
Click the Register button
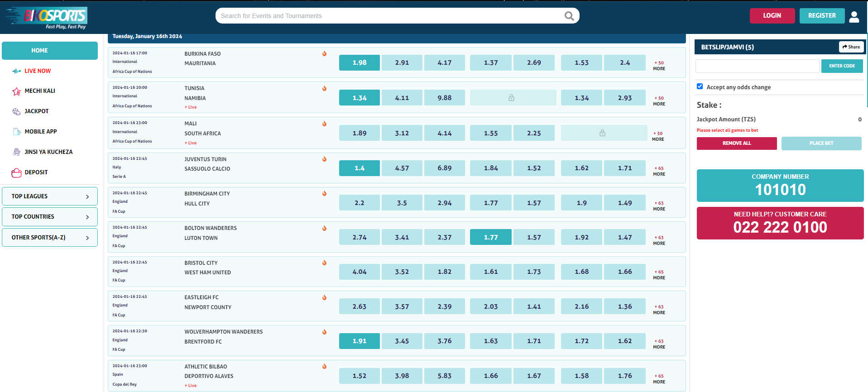[x=822, y=16]
